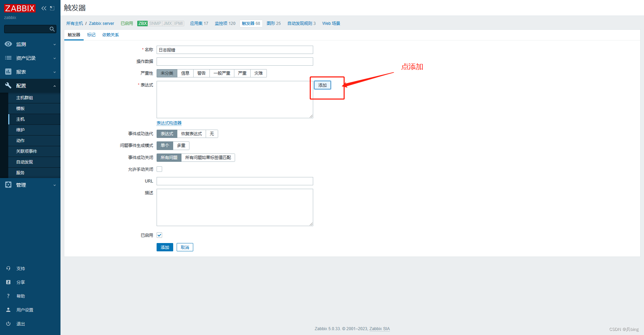Select severity 灾难
The width and height of the screenshot is (644, 335).
pos(259,73)
